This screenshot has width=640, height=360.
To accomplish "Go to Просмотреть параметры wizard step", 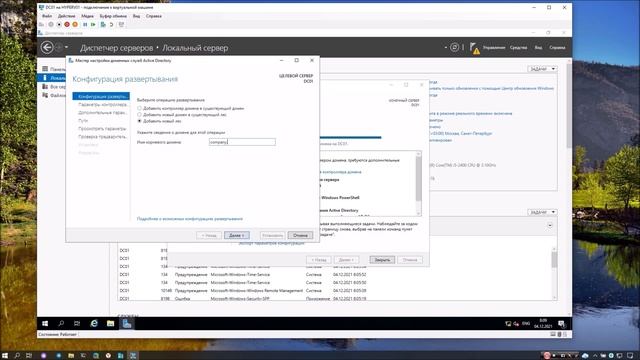I will click(x=102, y=129).
